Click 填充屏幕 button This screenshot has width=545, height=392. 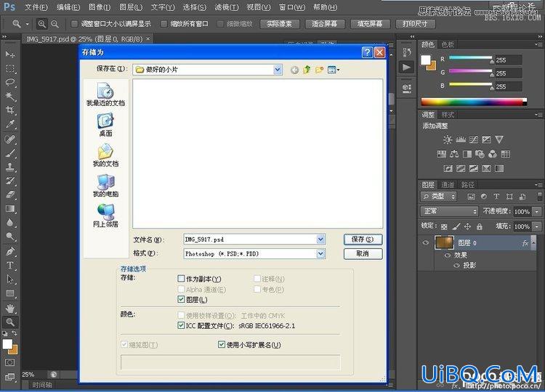(x=370, y=24)
